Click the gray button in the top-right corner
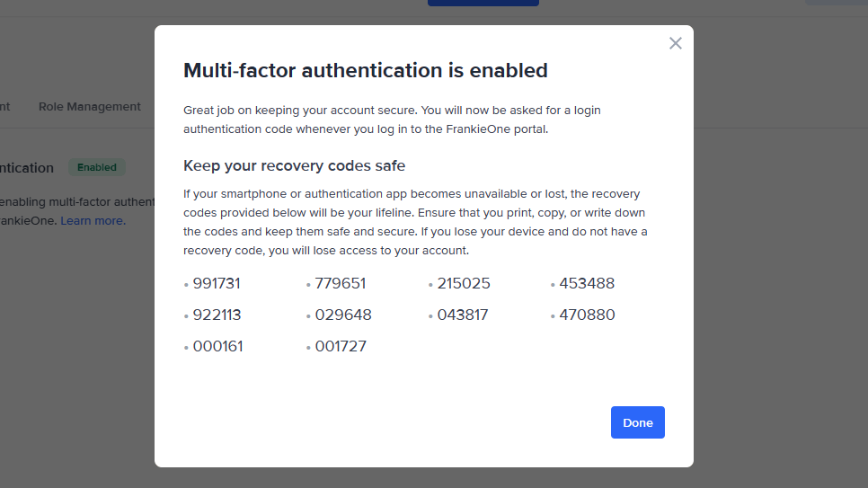The image size is (868, 488). (836, 3)
